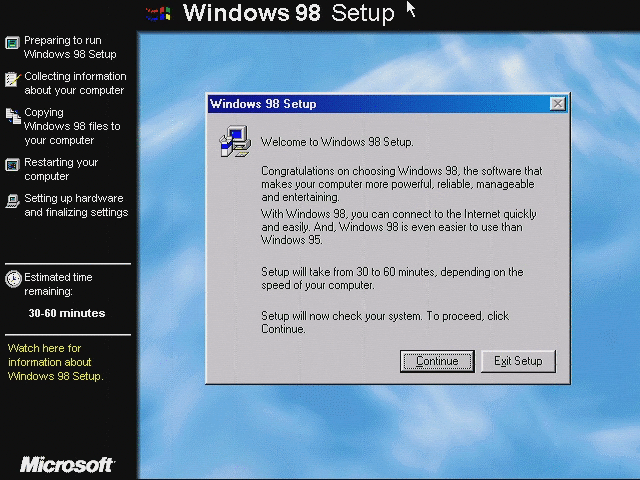Screen dimensions: 640x480
Task: Click the Copying Windows 98 files icon
Action: pyautogui.click(x=13, y=116)
